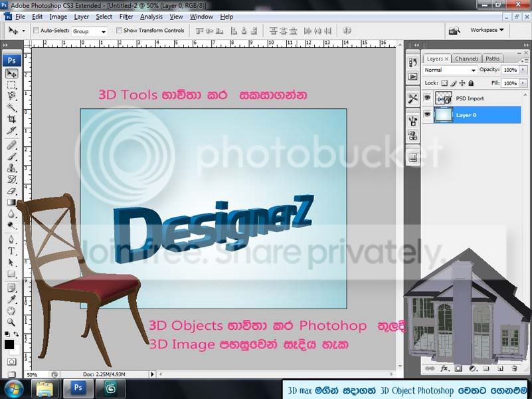Toggle lock transparent pixels

pos(444,83)
